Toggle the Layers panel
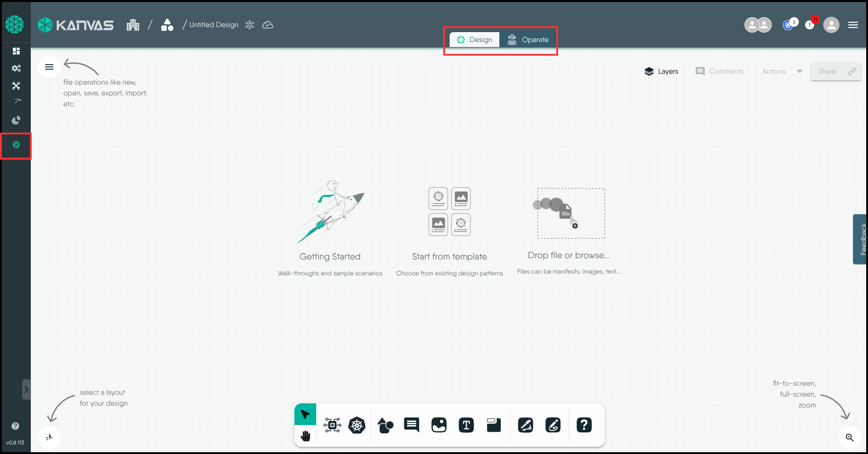 coord(661,71)
